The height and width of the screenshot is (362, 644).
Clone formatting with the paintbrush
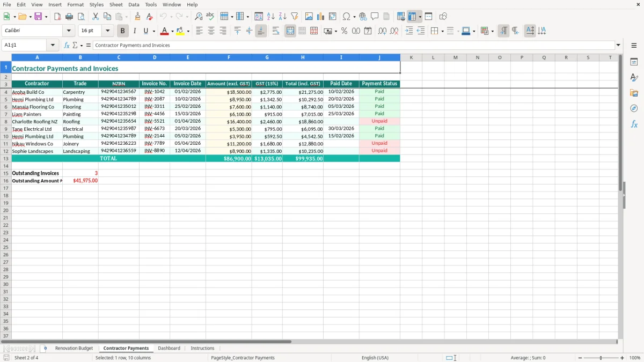(x=137, y=17)
